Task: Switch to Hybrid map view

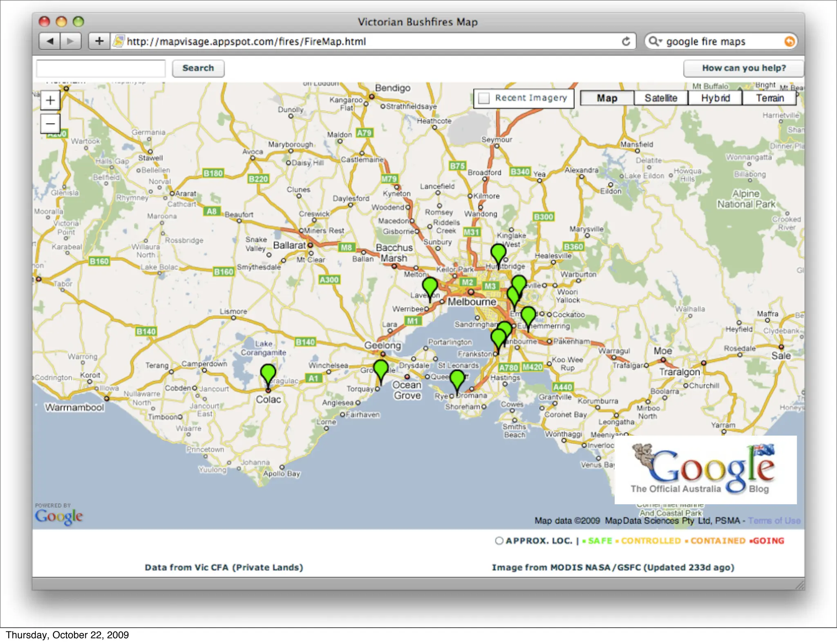Action: [x=715, y=98]
